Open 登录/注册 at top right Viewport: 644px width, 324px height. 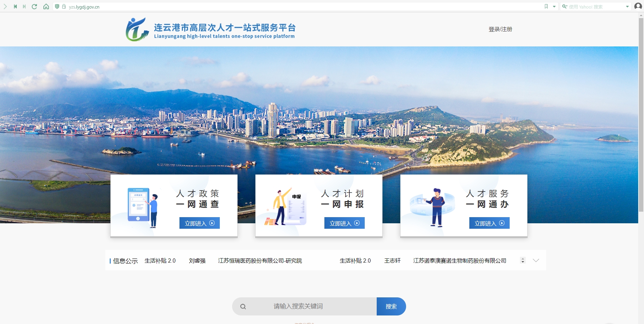coord(500,29)
